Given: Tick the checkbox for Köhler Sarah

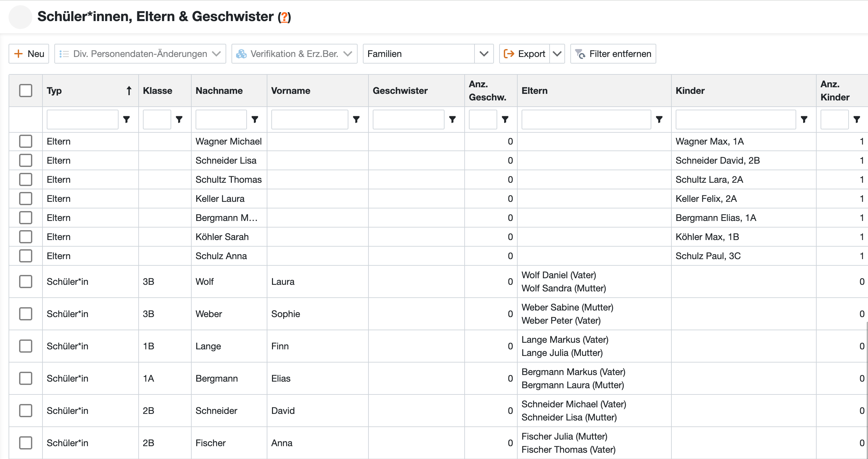Looking at the screenshot, I should pyautogui.click(x=26, y=236).
